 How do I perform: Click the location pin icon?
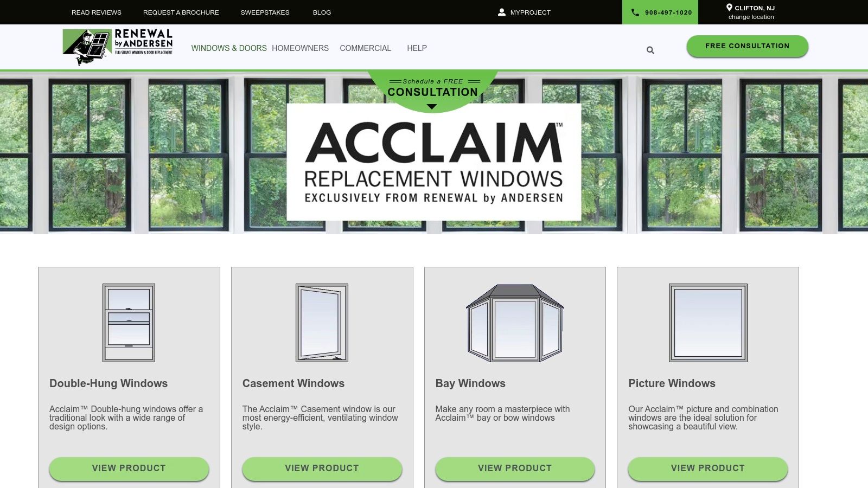click(x=729, y=8)
